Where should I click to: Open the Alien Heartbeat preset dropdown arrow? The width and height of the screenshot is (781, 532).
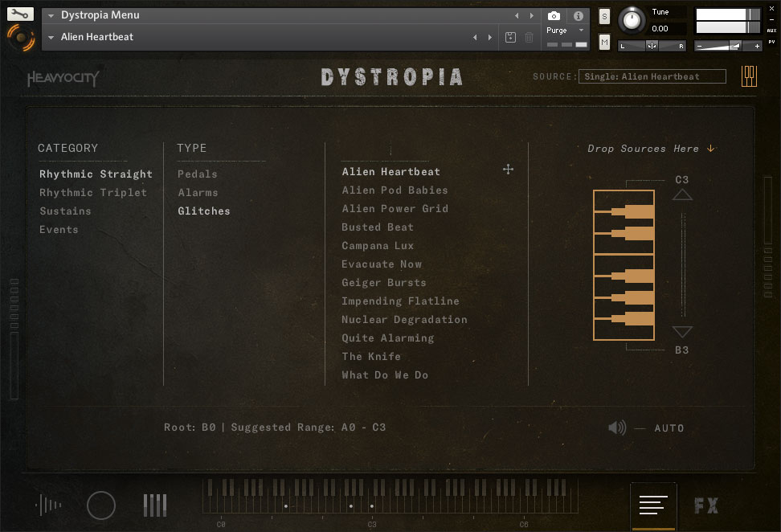click(x=51, y=37)
